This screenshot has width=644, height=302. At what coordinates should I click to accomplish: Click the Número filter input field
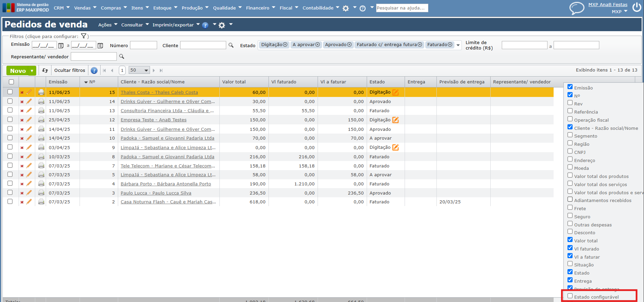[x=144, y=45]
